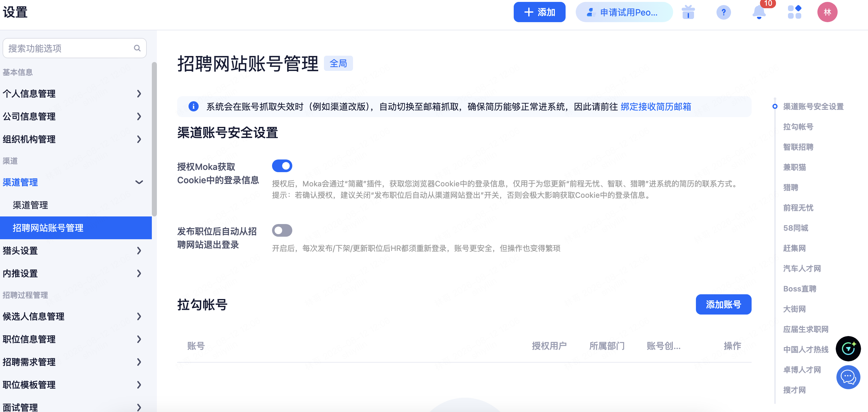Jump to 渠道账号安全设置 anchor
868x412 pixels.
pos(813,107)
